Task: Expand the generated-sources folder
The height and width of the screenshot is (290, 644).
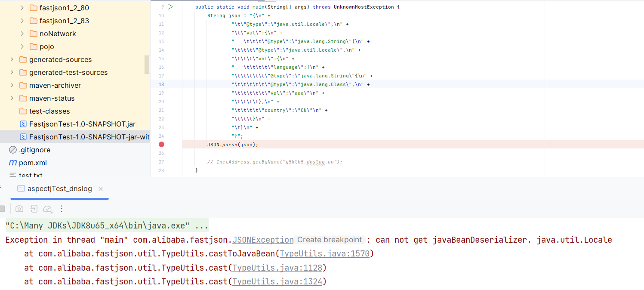Action: pyautogui.click(x=12, y=59)
